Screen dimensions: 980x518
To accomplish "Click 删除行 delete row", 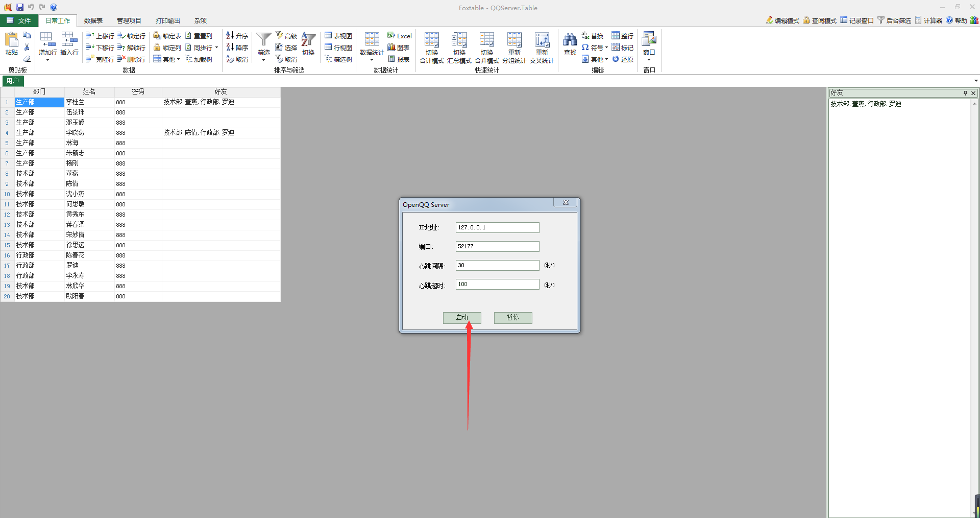I will point(131,59).
